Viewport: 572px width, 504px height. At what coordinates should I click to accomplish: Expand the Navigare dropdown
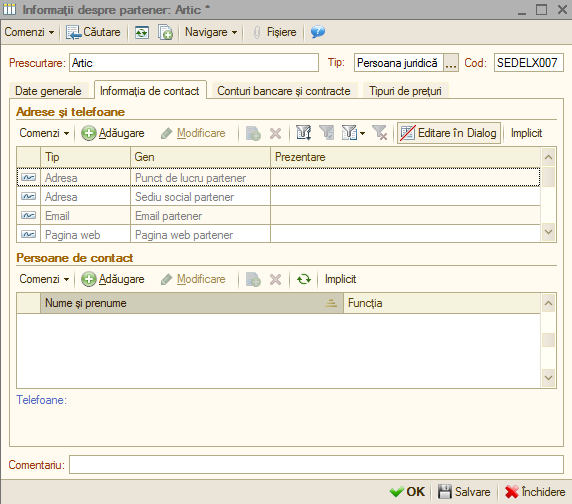tap(211, 32)
